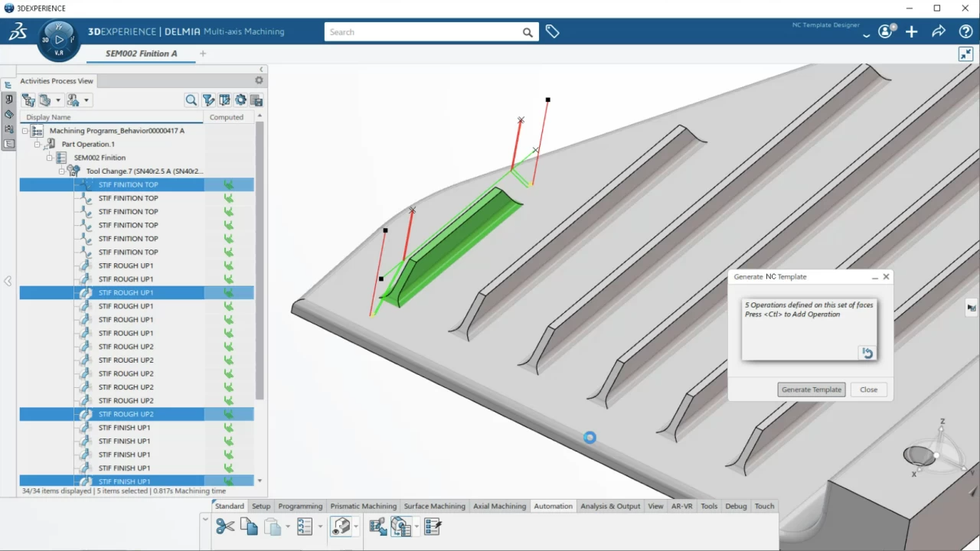
Task: Click the filter edit icon in Activities toolbar
Action: click(x=208, y=100)
